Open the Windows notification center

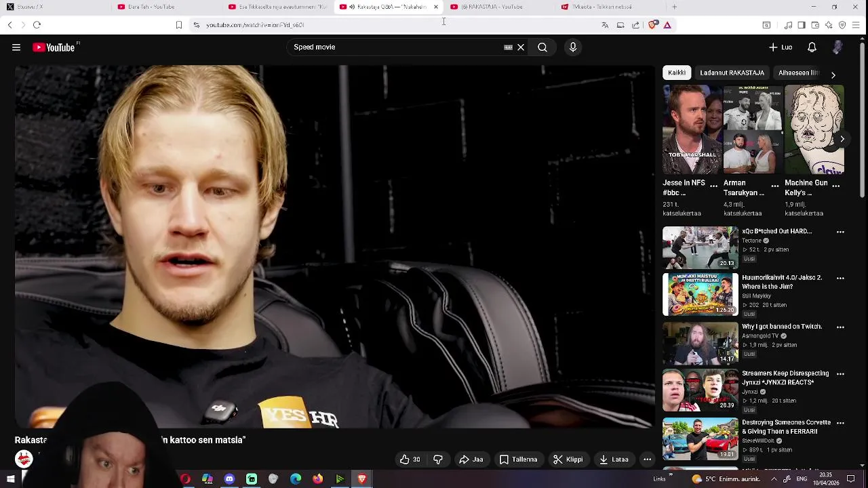click(850, 479)
